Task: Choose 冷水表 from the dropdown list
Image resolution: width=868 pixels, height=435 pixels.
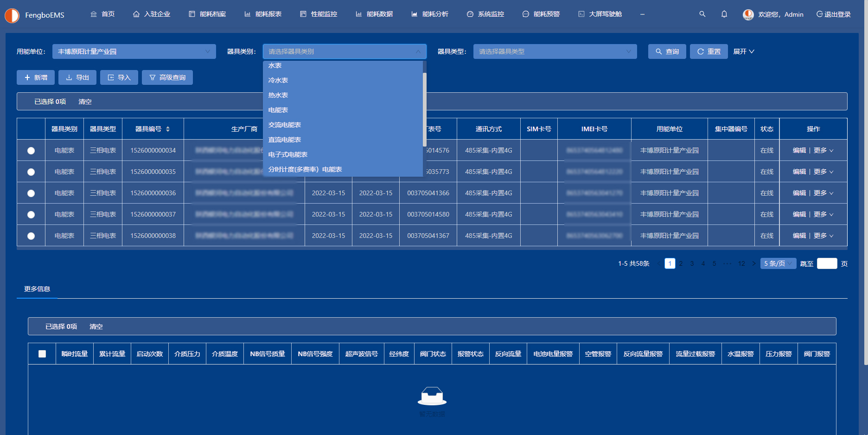Action: [x=278, y=80]
